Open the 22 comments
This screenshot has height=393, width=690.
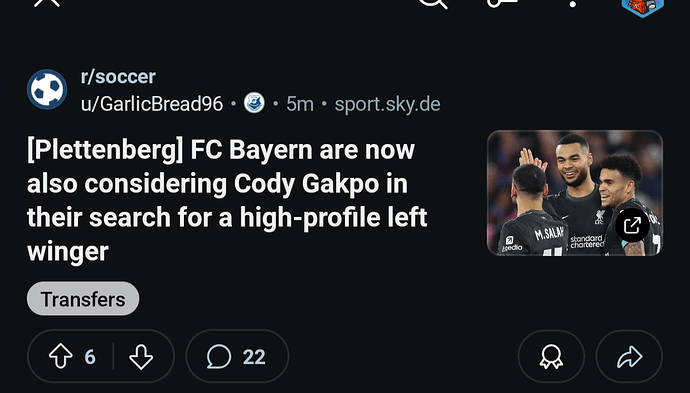[x=237, y=356]
